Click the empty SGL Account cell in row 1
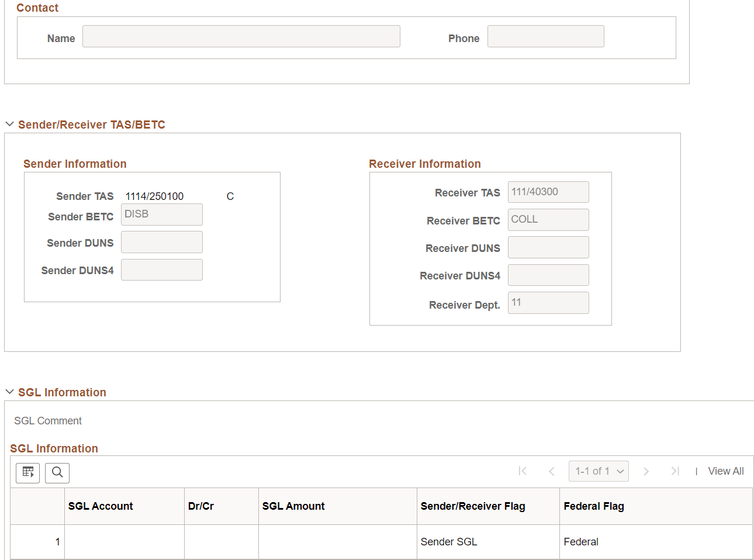This screenshot has height=560, width=754. click(124, 541)
